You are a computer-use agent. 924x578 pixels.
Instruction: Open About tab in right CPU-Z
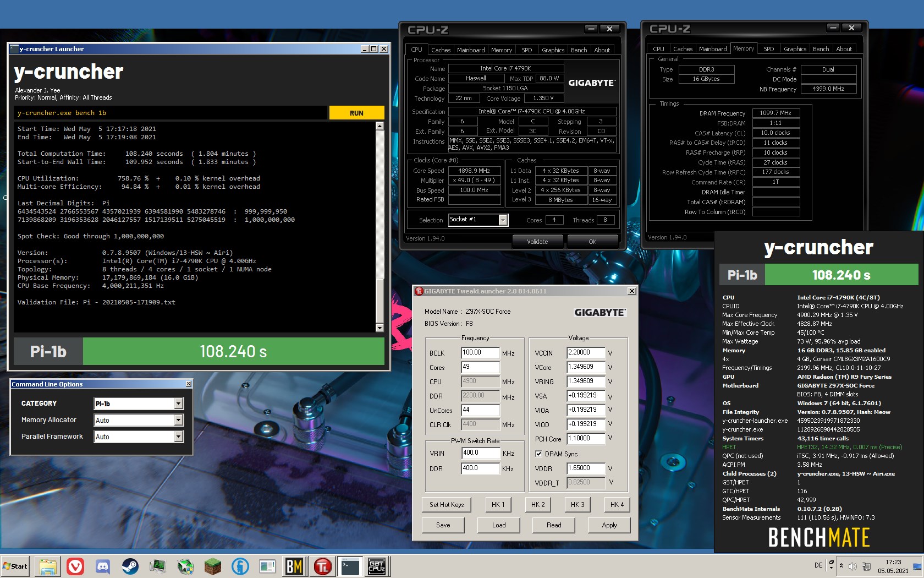click(x=844, y=49)
